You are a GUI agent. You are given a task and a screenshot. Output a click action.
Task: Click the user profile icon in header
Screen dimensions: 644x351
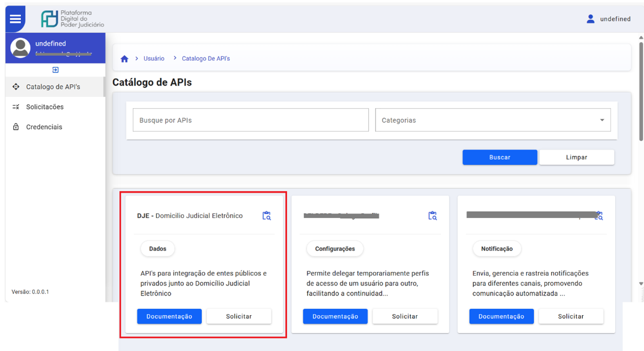[x=590, y=19]
